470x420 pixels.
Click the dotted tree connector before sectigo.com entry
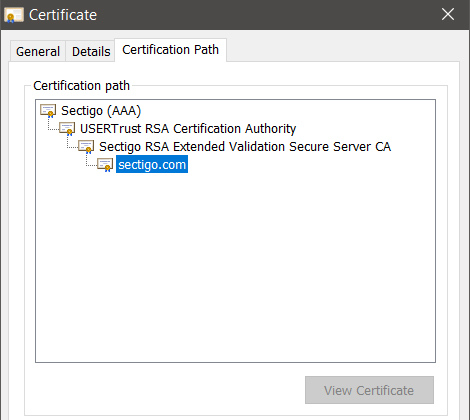(92, 161)
